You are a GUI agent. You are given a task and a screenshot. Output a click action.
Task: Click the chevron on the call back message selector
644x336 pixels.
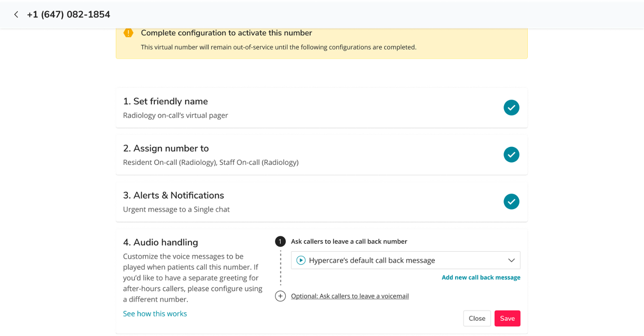pyautogui.click(x=511, y=260)
